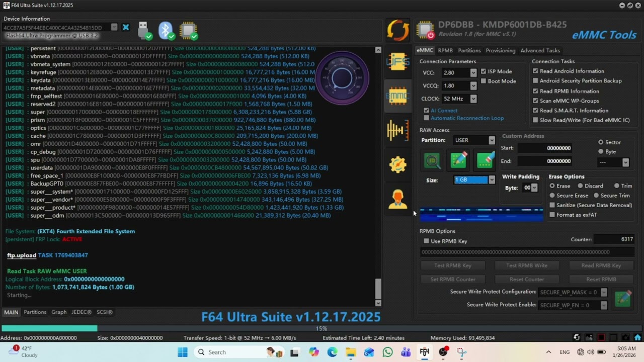Click the Windows Start button
The height and width of the screenshot is (362, 644).
click(182, 352)
